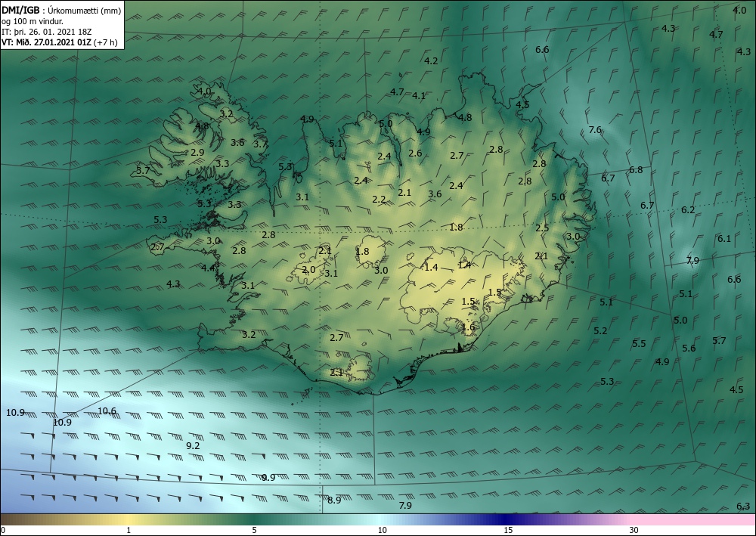Click the 5.7 value on the map

coord(720,341)
